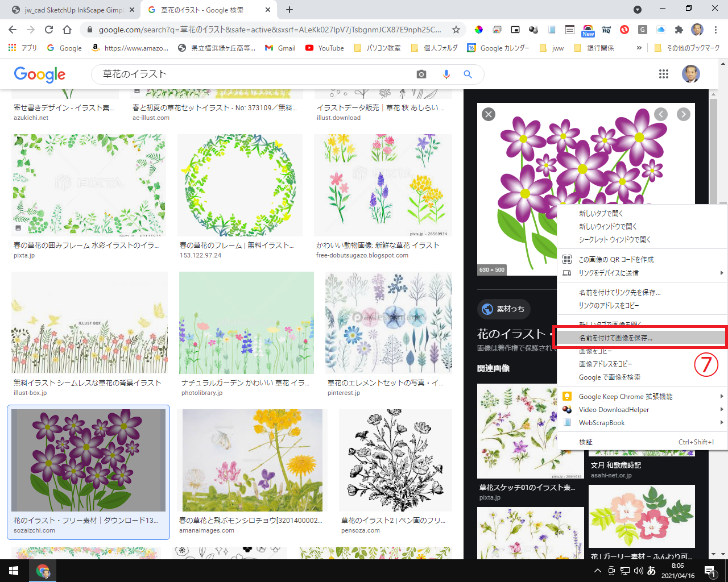Open the extensions puzzle piece icon

click(679, 30)
